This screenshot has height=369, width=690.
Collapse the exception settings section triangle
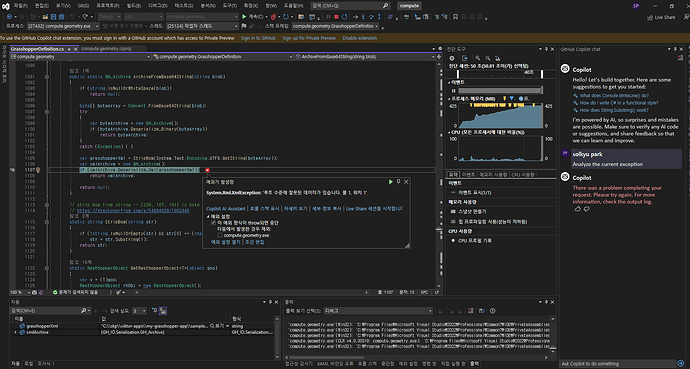pos(208,217)
